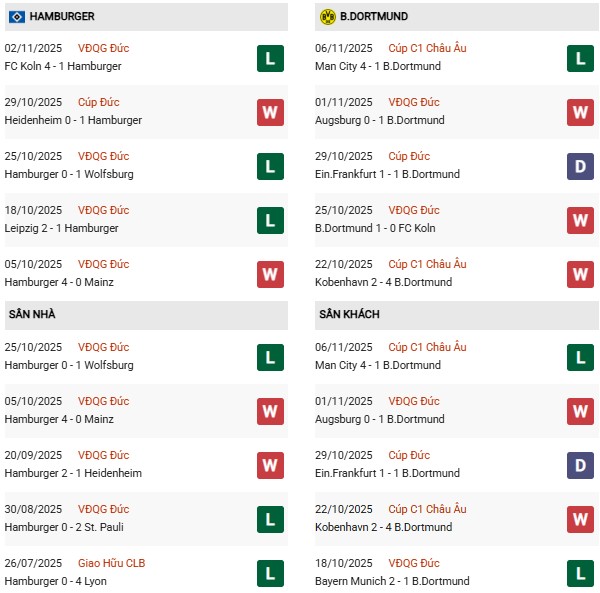The height and width of the screenshot is (593, 600).
Task: Click the W badge for B.Dortmund 1-0 FC Koln
Action: tap(580, 220)
